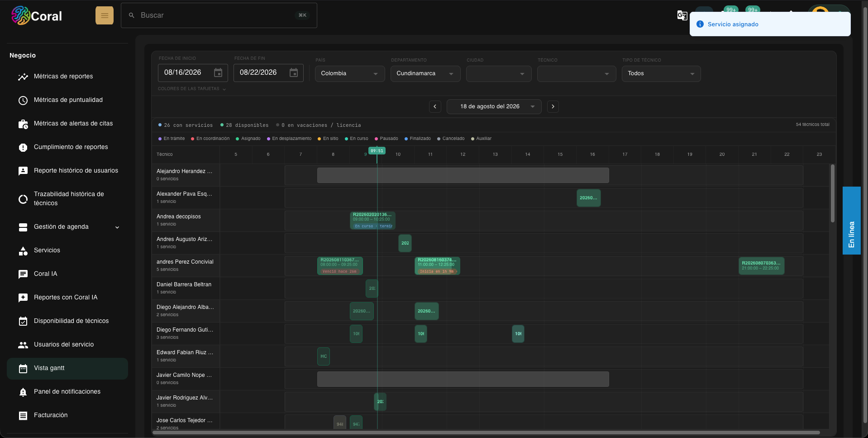Click the 28 disponibles counter
This screenshot has height=438, width=868.
click(x=244, y=125)
